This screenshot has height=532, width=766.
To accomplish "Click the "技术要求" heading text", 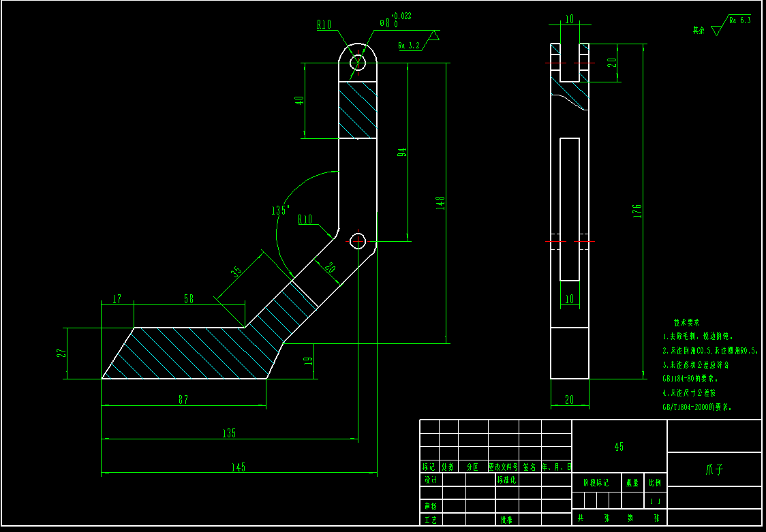I will [x=686, y=323].
